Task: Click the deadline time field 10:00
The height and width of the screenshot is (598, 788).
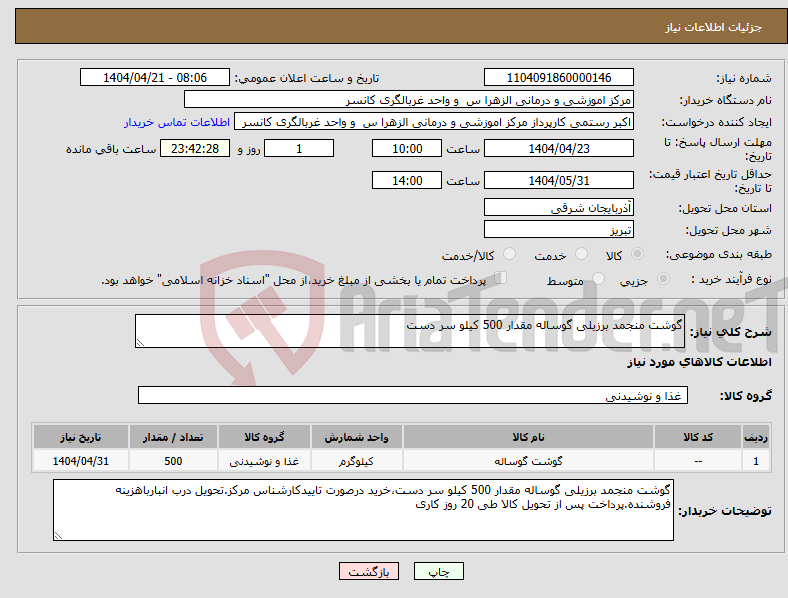Action: pyautogui.click(x=407, y=148)
